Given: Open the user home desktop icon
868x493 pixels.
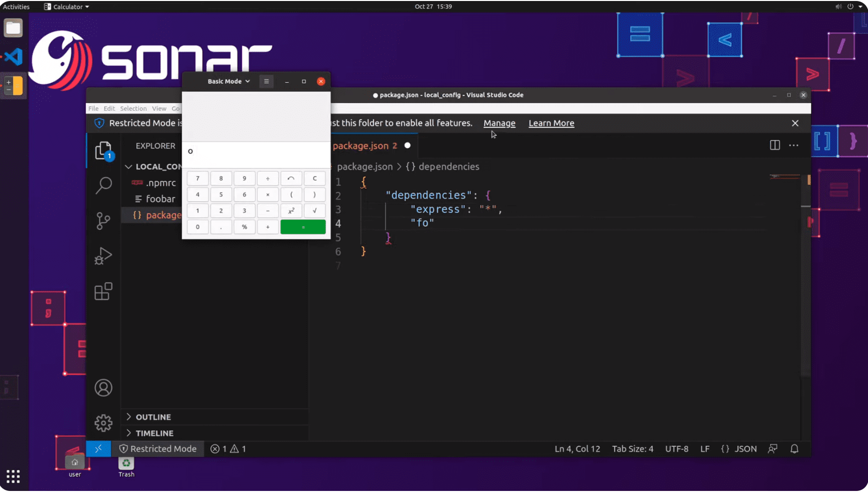Looking at the screenshot, I should 75,466.
